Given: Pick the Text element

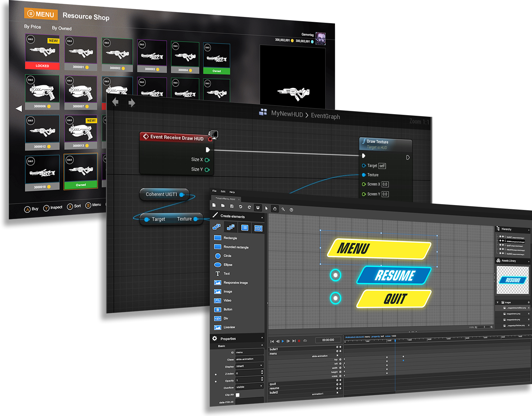Looking at the screenshot, I should [222, 274].
